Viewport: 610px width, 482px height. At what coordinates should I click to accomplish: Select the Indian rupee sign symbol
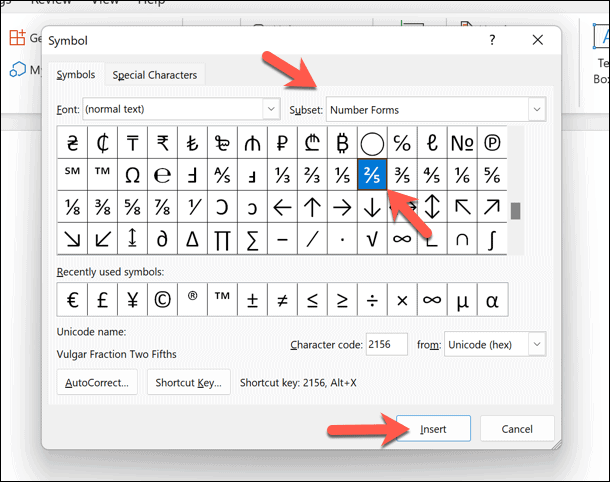162,142
